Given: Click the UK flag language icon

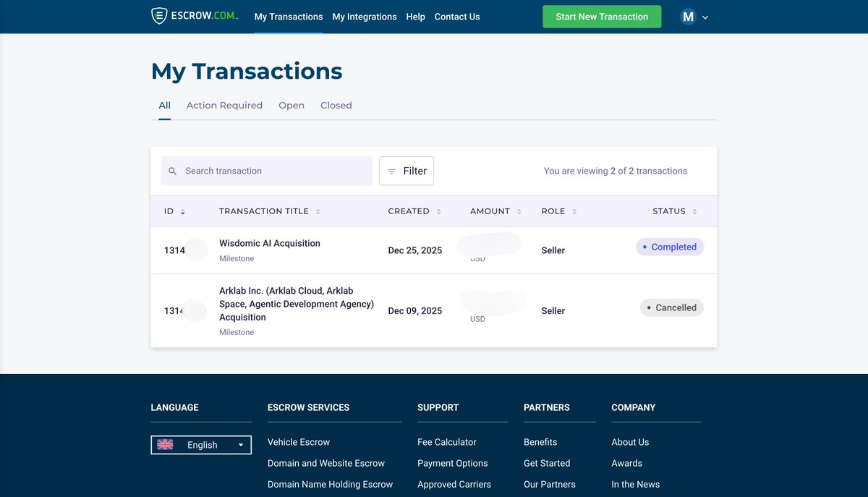Looking at the screenshot, I should tap(165, 445).
